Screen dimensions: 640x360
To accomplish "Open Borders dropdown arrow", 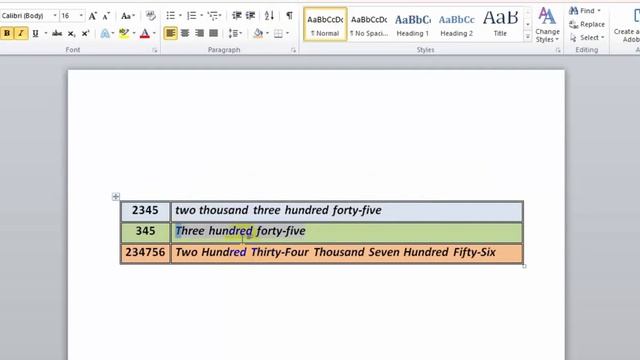I will [287, 33].
